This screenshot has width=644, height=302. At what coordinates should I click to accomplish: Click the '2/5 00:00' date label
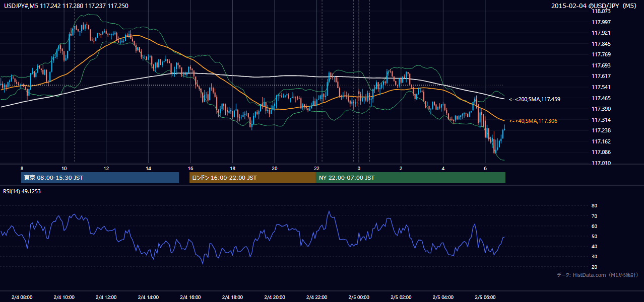coord(359,297)
